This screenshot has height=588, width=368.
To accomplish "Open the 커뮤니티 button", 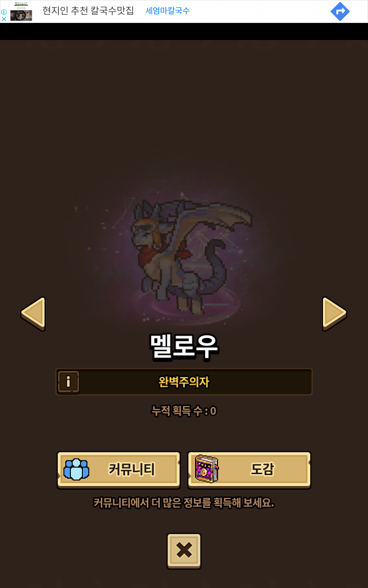I will point(119,469).
